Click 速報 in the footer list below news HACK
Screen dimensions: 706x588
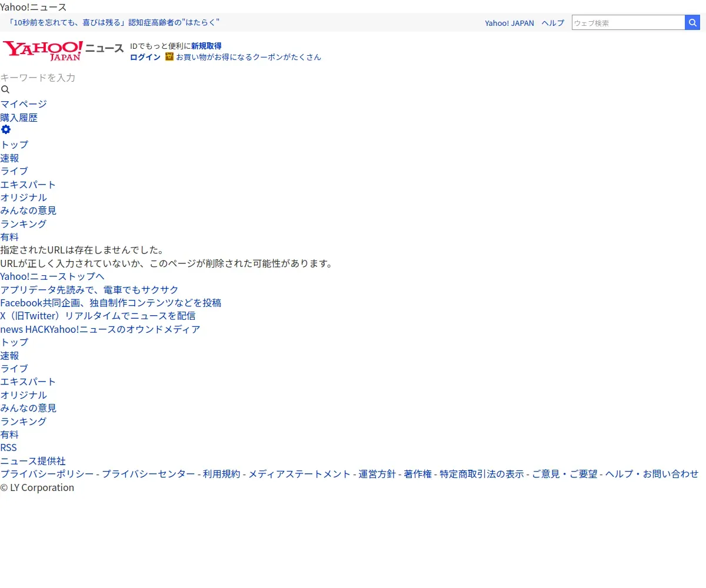coord(9,356)
